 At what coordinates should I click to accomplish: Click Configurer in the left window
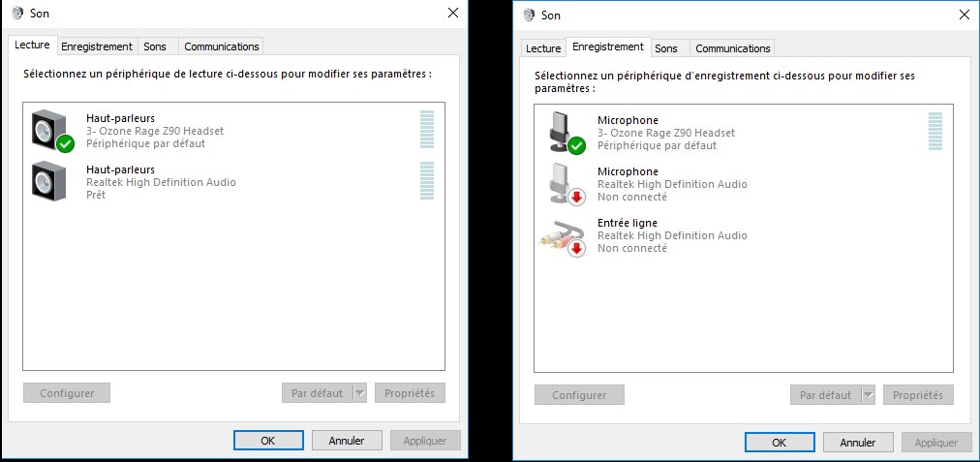point(67,393)
